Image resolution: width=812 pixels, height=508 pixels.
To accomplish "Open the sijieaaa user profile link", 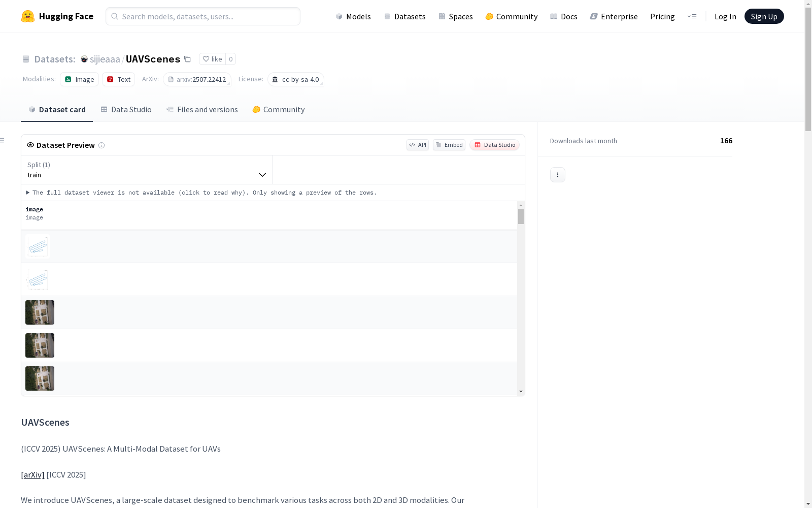I will click(x=105, y=59).
